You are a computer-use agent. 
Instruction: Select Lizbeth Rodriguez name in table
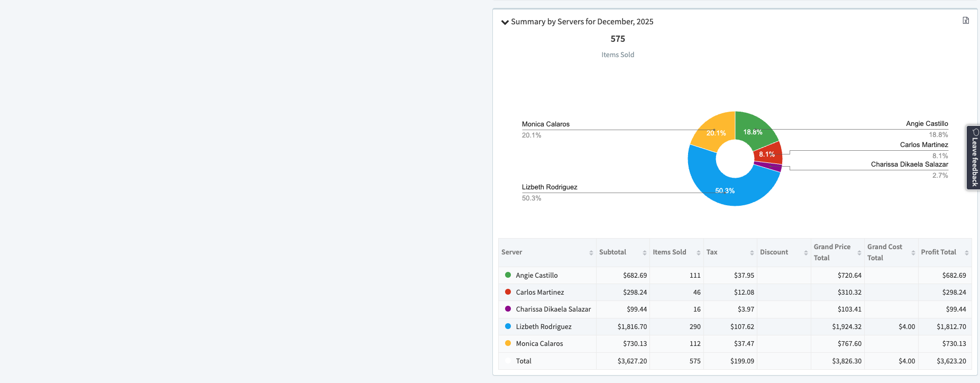[x=543, y=327]
